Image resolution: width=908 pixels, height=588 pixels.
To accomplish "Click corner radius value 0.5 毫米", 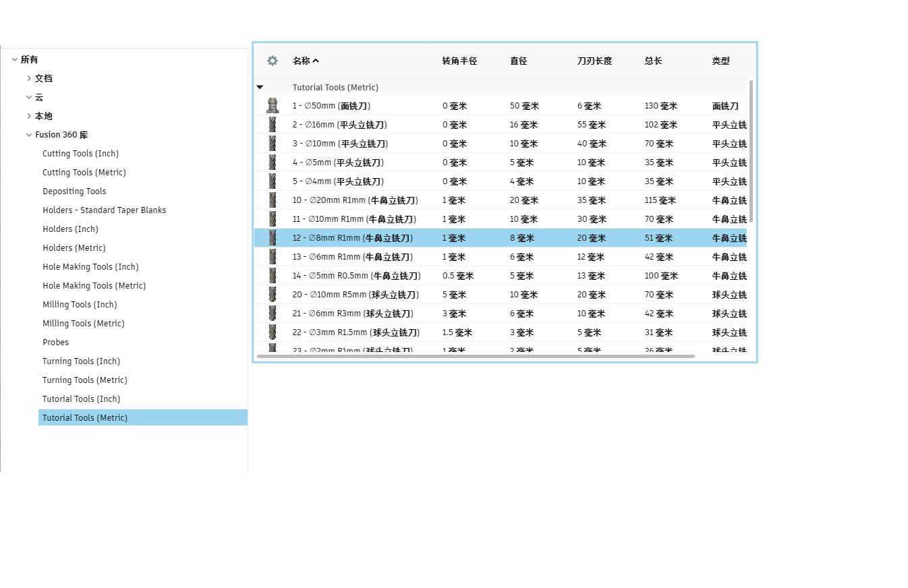I will click(x=458, y=276).
